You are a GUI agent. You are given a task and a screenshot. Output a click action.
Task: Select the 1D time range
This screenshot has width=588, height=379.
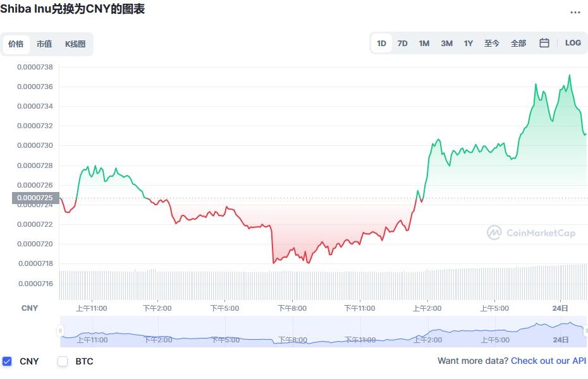pos(381,44)
